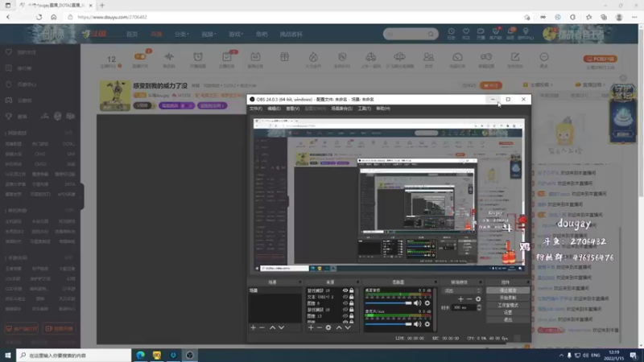644x362 pixels.
Task: Open the 文件(F) menu in OBS
Action: click(x=255, y=109)
